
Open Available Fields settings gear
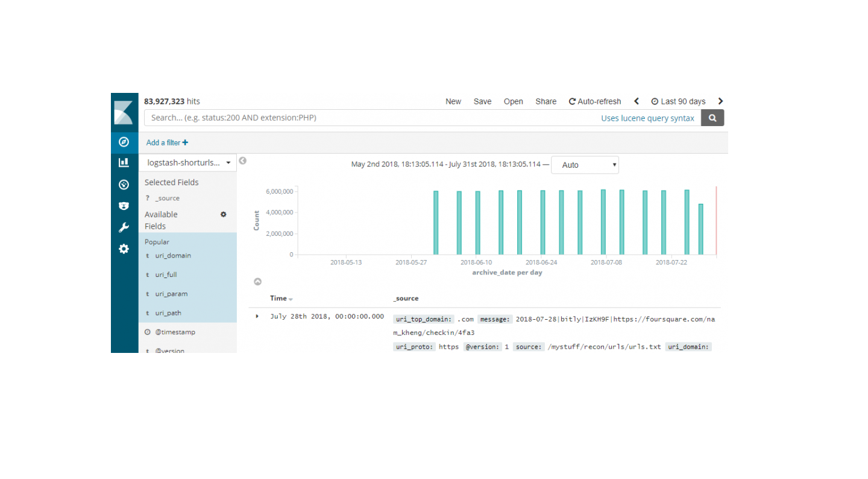point(224,214)
